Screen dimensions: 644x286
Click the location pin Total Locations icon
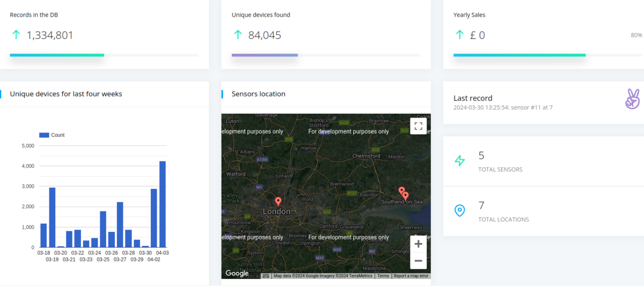pyautogui.click(x=459, y=210)
